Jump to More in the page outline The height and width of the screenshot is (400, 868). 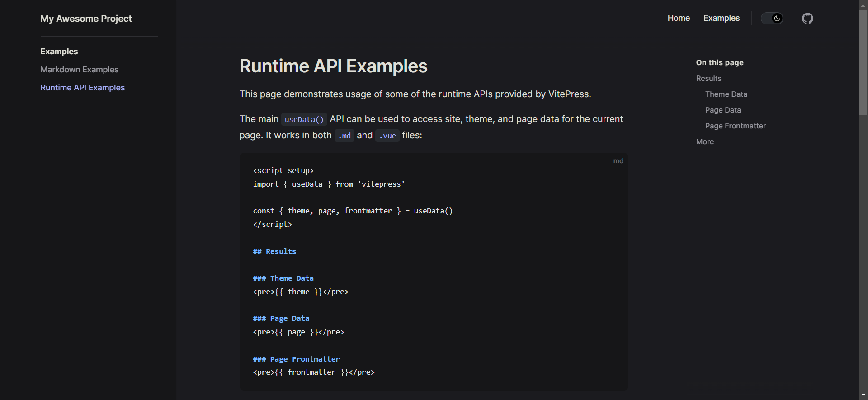[705, 141]
